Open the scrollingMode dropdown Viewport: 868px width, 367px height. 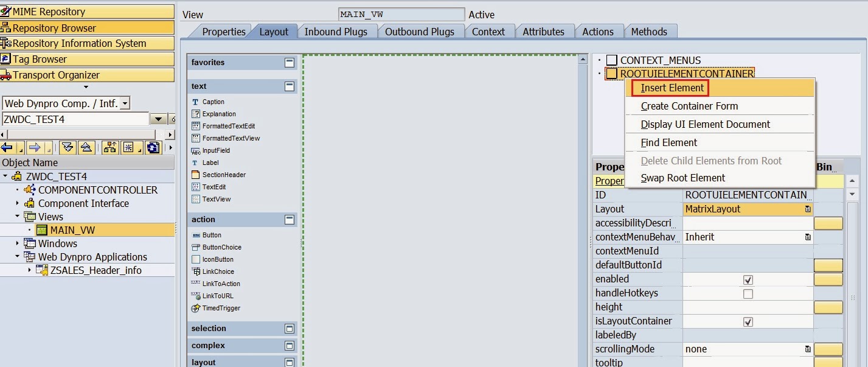807,349
